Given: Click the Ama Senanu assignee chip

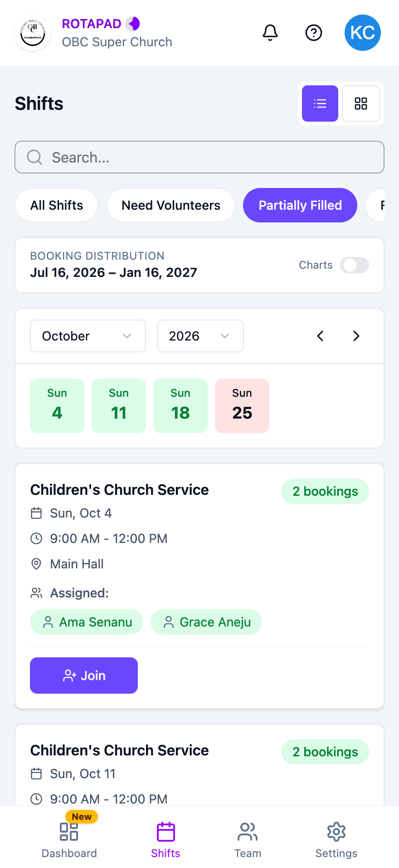Looking at the screenshot, I should click(87, 622).
